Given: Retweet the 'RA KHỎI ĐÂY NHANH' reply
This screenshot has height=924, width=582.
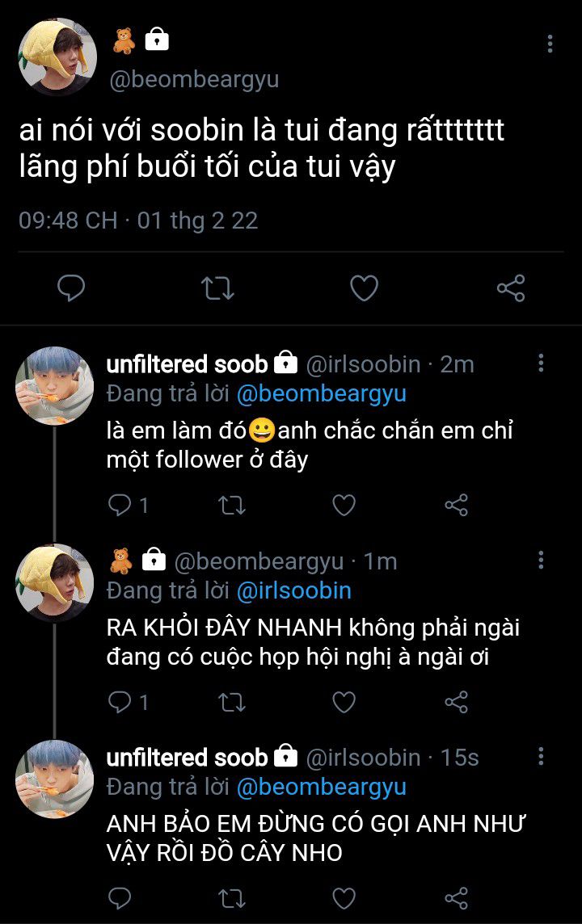Looking at the screenshot, I should click(232, 703).
